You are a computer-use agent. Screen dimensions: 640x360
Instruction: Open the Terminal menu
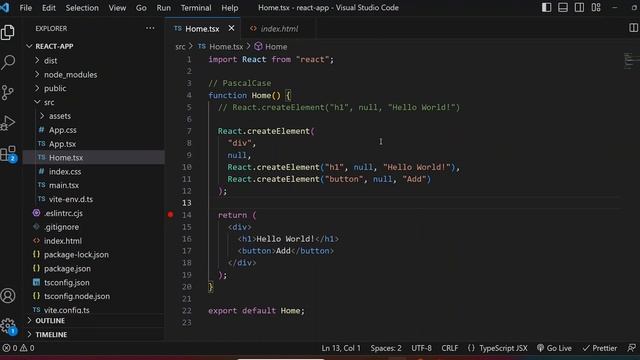196,8
